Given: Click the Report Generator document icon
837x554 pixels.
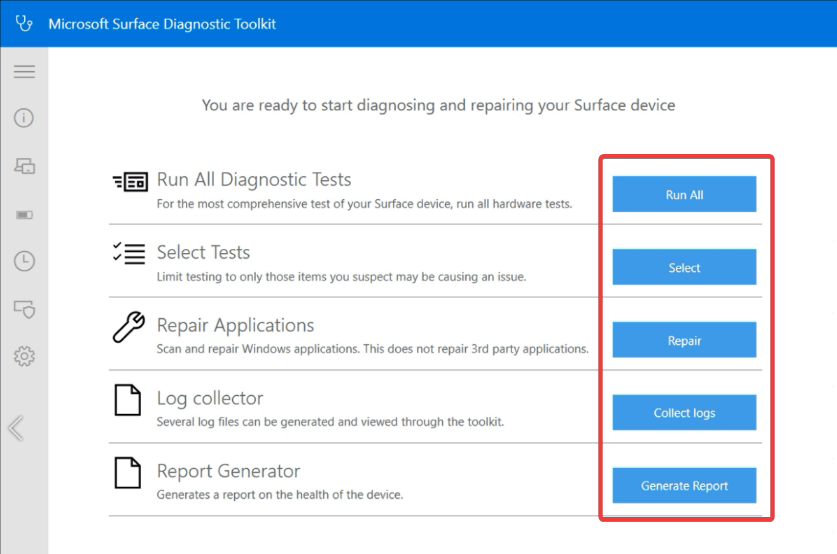Looking at the screenshot, I should pyautogui.click(x=128, y=473).
